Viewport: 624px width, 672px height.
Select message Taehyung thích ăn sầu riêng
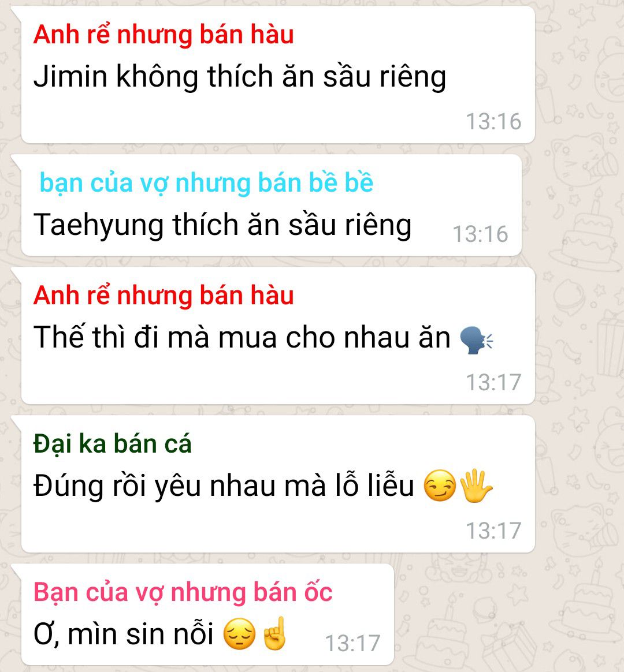click(222, 225)
